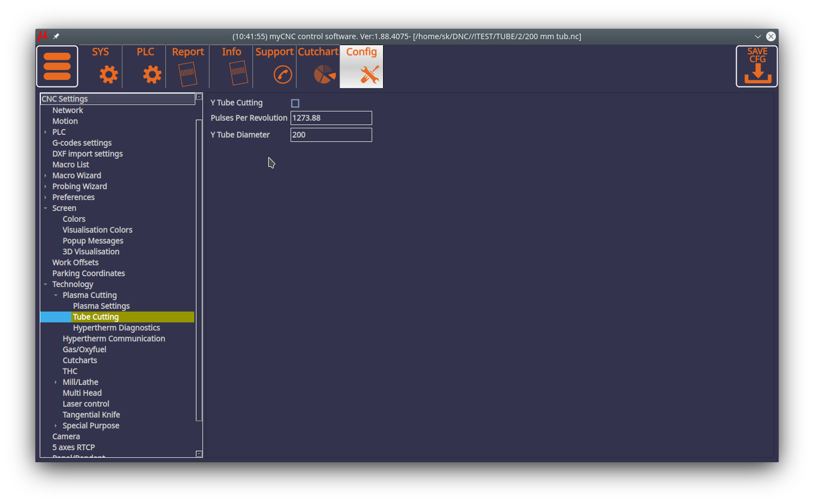Screen dimensions: 814x504
Task: Open the Support phone icon
Action: tap(282, 74)
